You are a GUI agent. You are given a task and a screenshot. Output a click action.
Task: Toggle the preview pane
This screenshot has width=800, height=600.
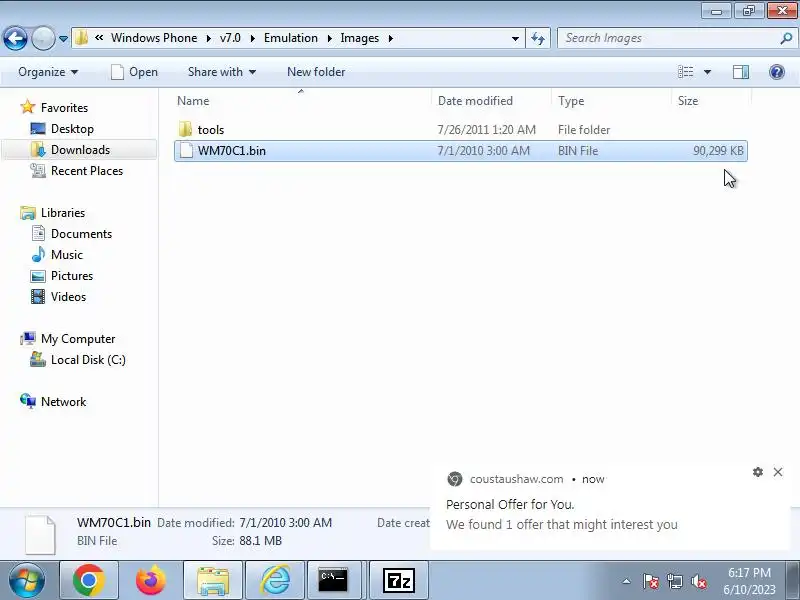(741, 72)
